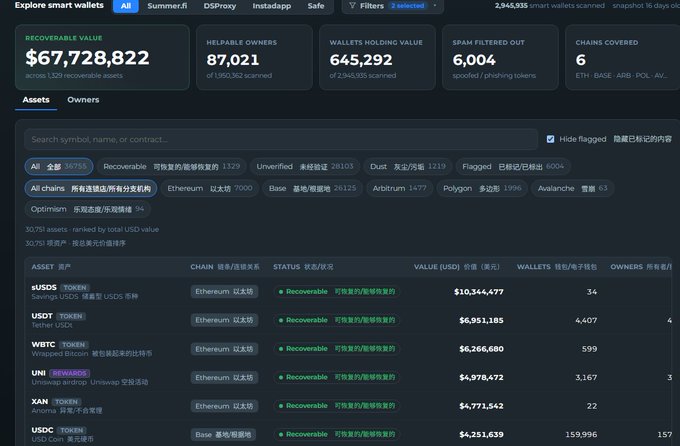
Task: Sort by the VALUE (USD) column header
Action: (457, 267)
